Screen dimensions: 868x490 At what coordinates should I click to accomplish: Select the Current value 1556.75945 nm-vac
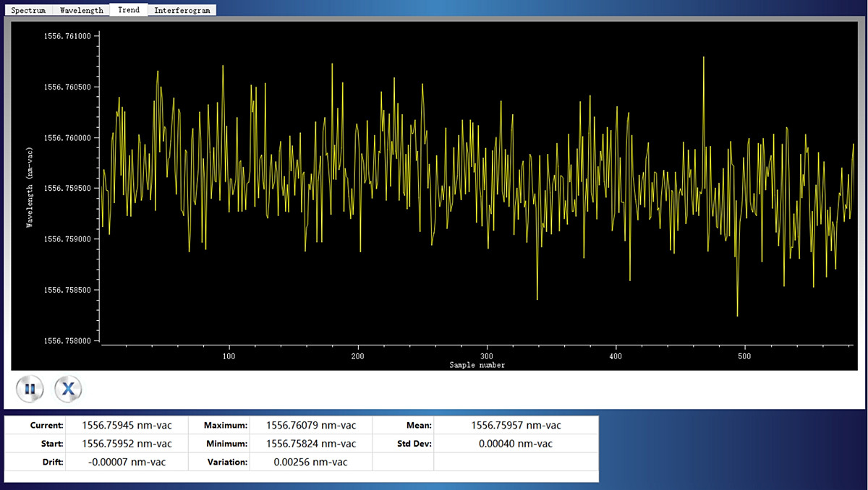coord(127,425)
